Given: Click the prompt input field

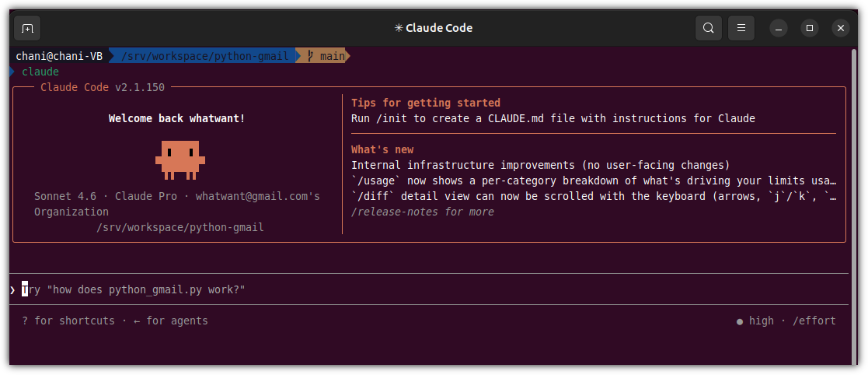Looking at the screenshot, I should click(x=429, y=289).
